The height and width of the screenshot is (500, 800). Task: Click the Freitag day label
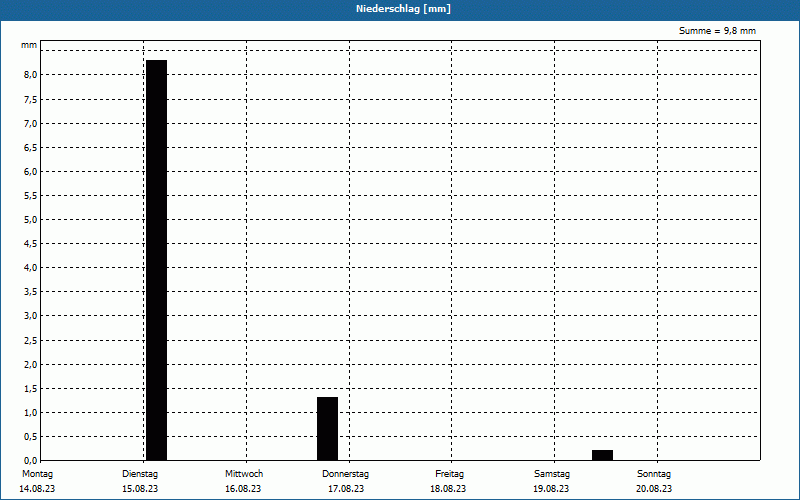click(x=449, y=473)
